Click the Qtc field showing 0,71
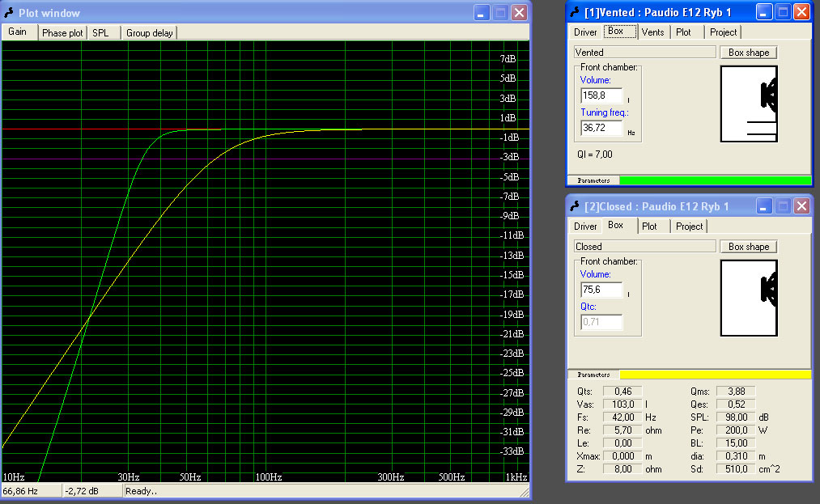 [601, 322]
